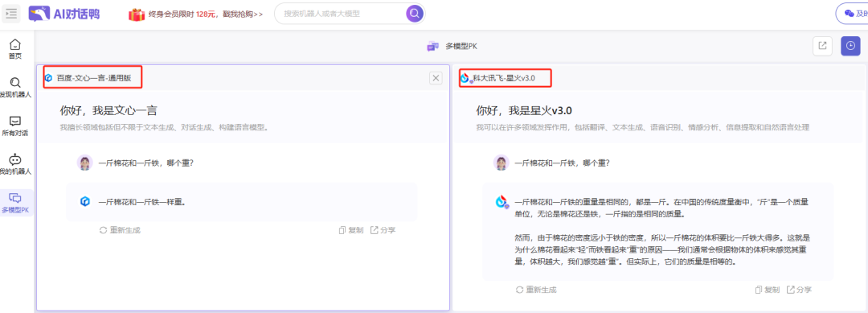Click the 星火 answer paragraph starting 然而
This screenshot has height=313, width=868.
coord(662,250)
